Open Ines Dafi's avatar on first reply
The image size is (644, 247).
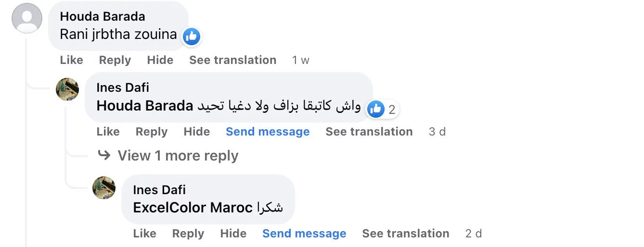coord(67,89)
